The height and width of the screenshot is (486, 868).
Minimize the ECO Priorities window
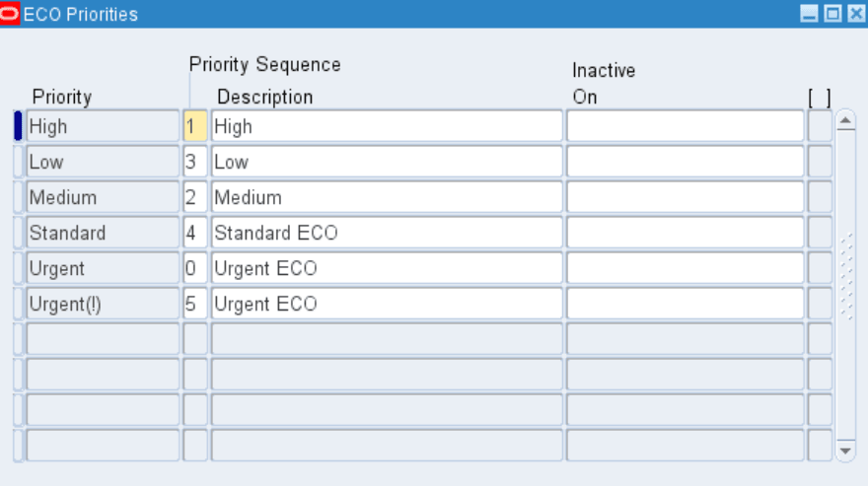[x=809, y=15]
